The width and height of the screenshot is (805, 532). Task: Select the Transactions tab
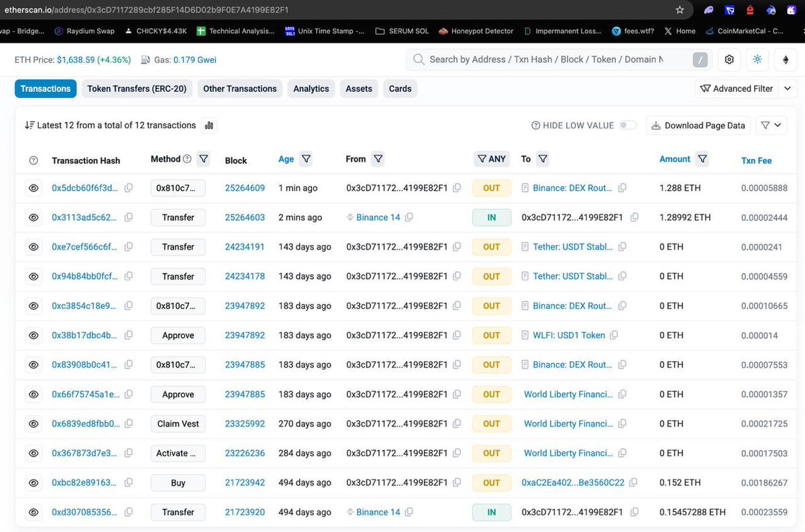[x=46, y=89]
